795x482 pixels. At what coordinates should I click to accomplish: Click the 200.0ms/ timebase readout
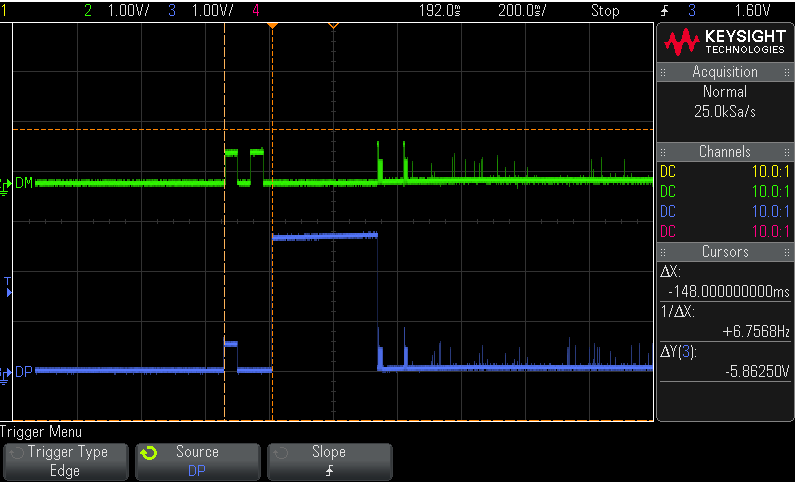click(522, 11)
